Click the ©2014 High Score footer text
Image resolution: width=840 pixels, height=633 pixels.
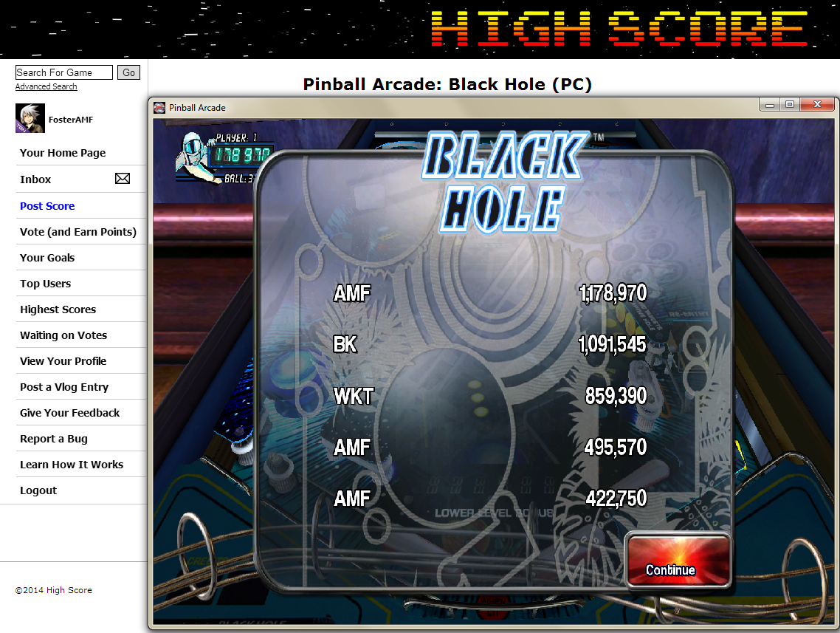coord(54,590)
